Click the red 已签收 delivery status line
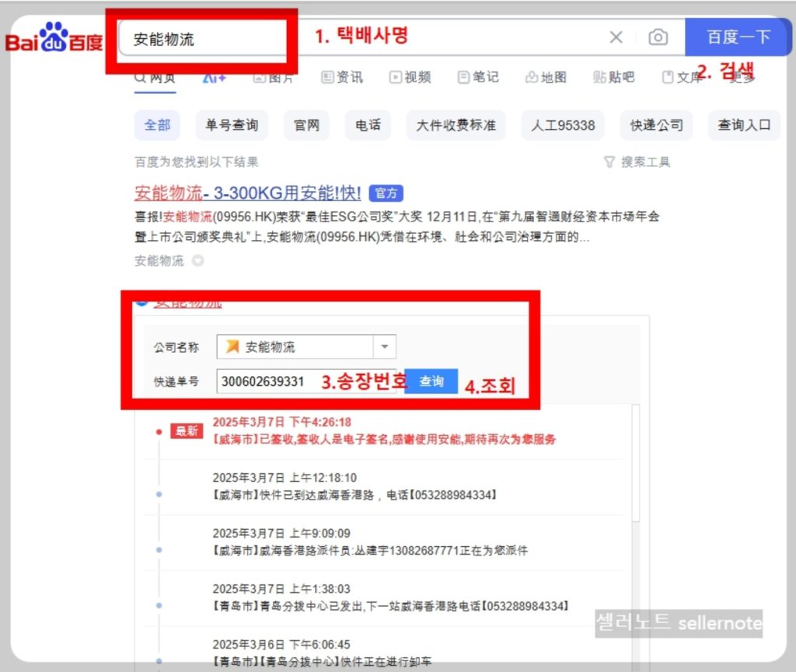 384,439
